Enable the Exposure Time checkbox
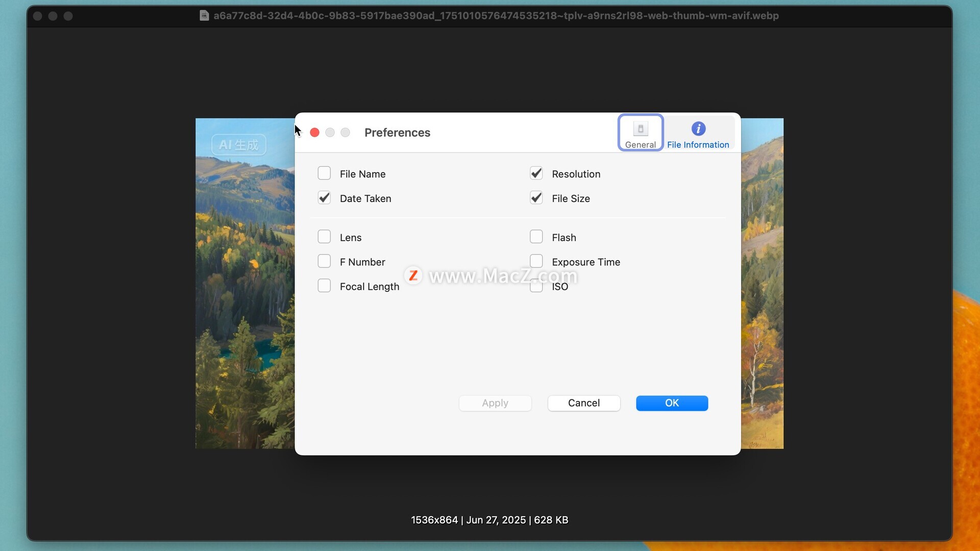 click(x=536, y=261)
